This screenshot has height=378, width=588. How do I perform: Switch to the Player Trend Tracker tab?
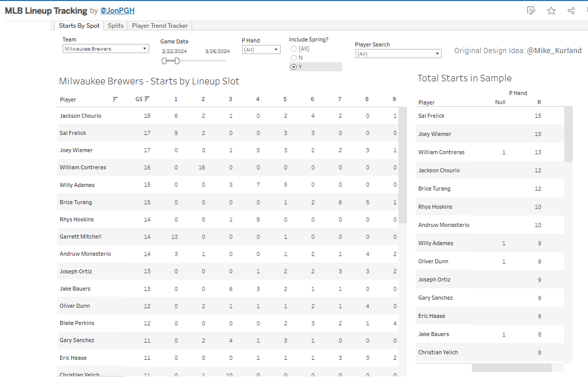[160, 25]
